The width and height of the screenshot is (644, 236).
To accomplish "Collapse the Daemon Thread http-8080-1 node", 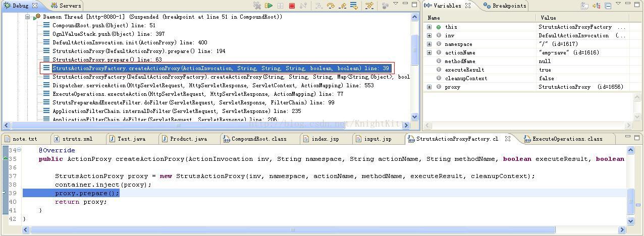I will [x=28, y=17].
